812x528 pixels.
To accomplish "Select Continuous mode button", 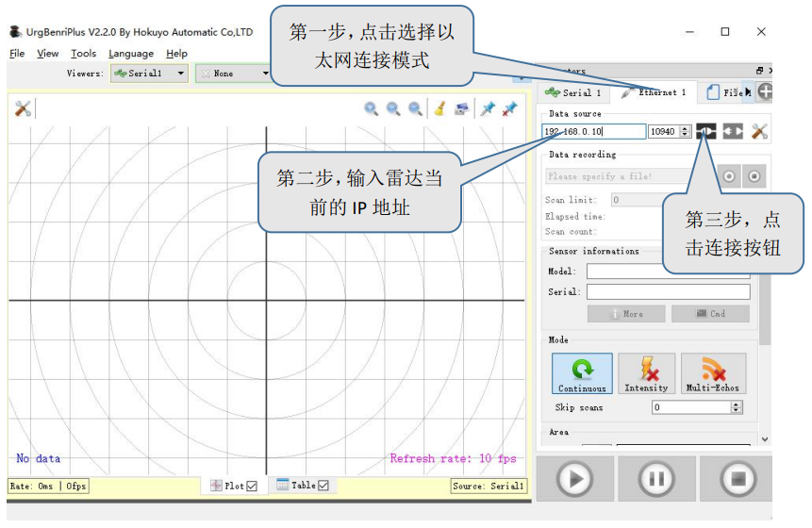I will [x=582, y=373].
